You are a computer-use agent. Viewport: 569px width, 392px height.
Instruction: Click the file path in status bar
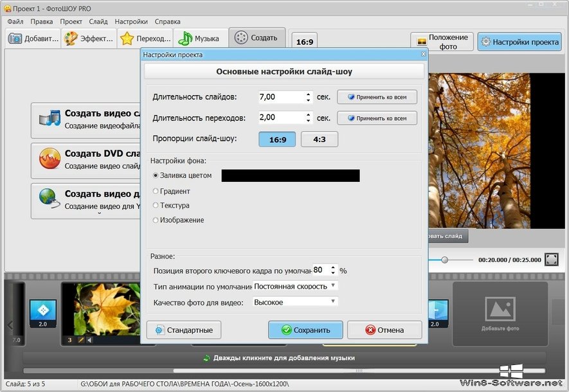185,384
